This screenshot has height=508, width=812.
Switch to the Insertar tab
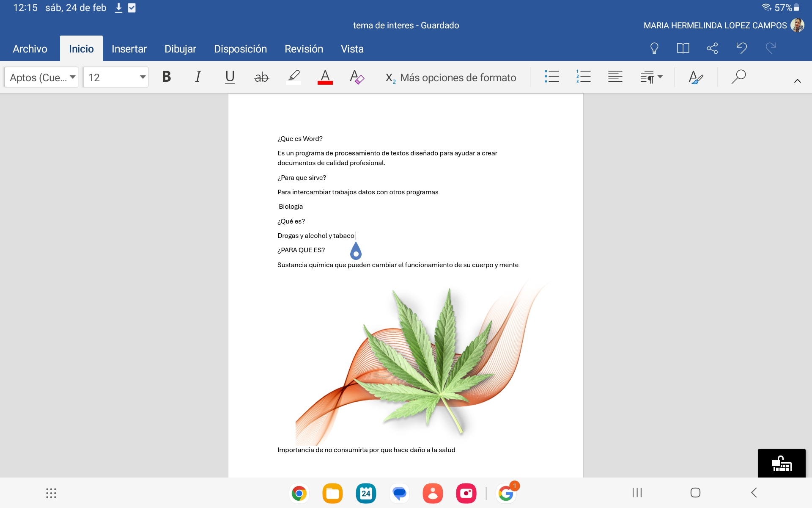coord(129,49)
